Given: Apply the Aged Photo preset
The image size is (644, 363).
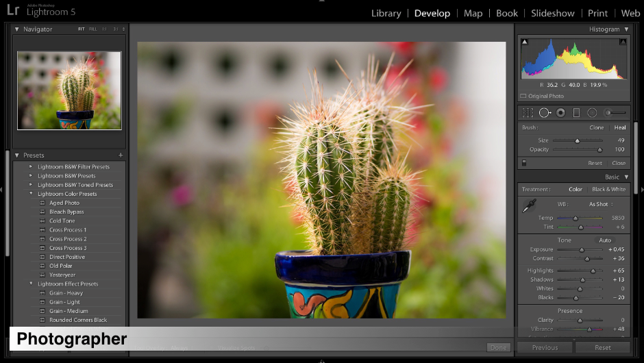Looking at the screenshot, I should pyautogui.click(x=64, y=203).
